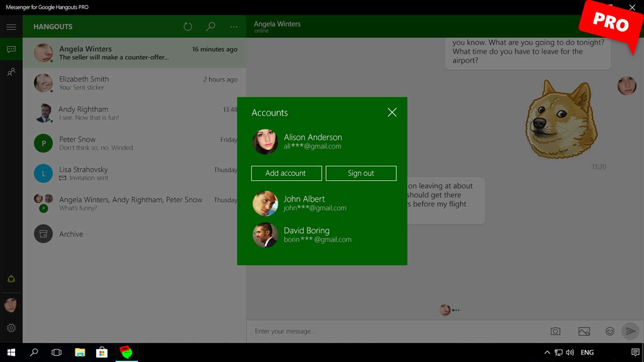Open the Peter Snow conversation
This screenshot has width=644, height=362.
[134, 143]
